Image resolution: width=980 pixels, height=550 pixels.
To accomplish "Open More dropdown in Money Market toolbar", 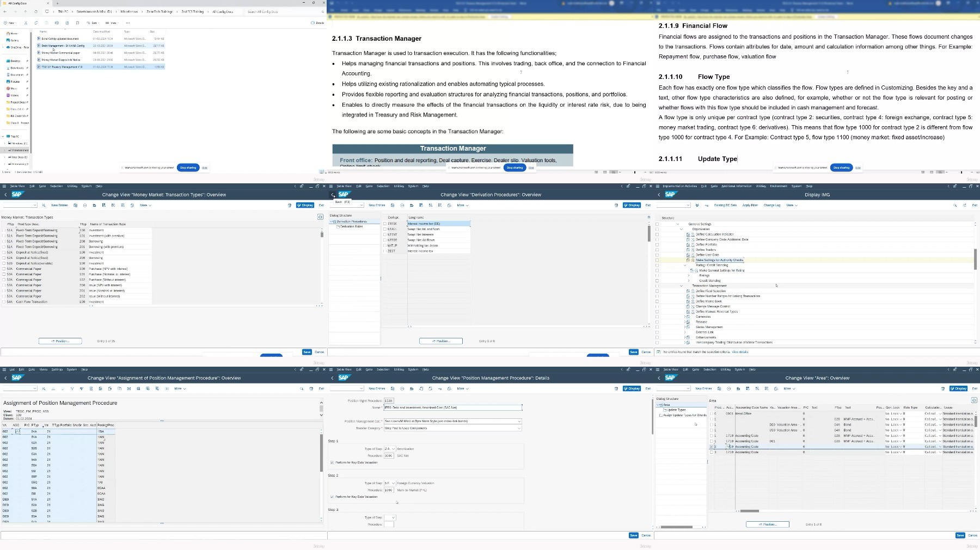I will pos(145,205).
